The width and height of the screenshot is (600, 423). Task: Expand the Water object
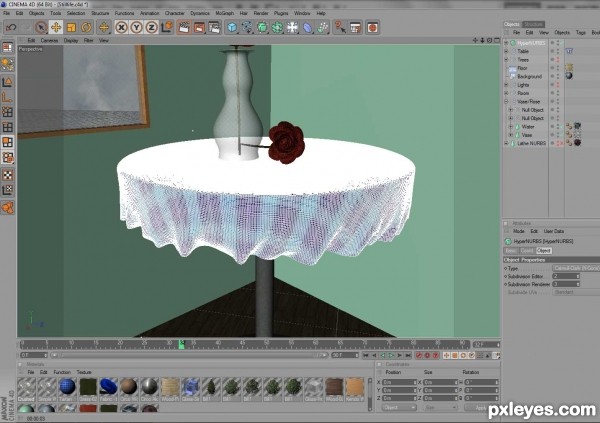click(511, 127)
